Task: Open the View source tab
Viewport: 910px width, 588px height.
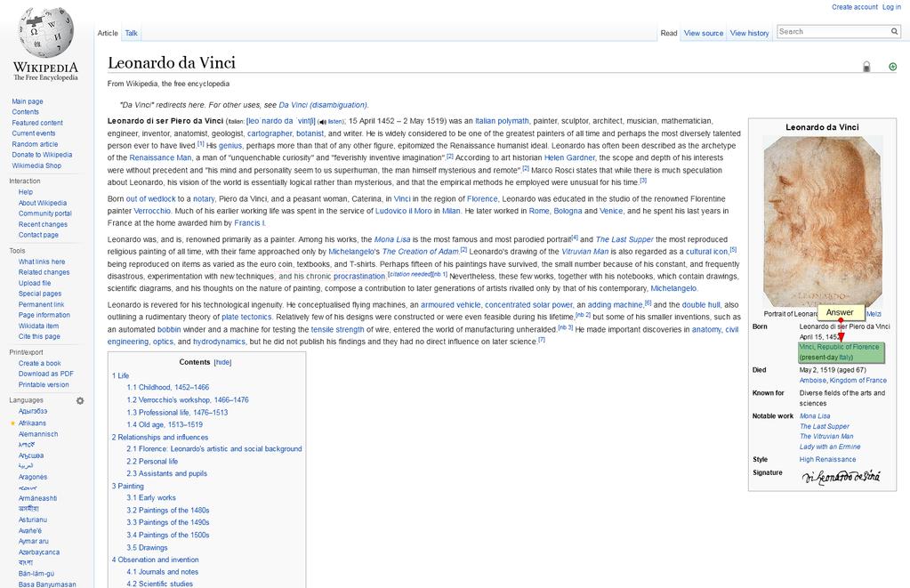Action: [x=704, y=34]
